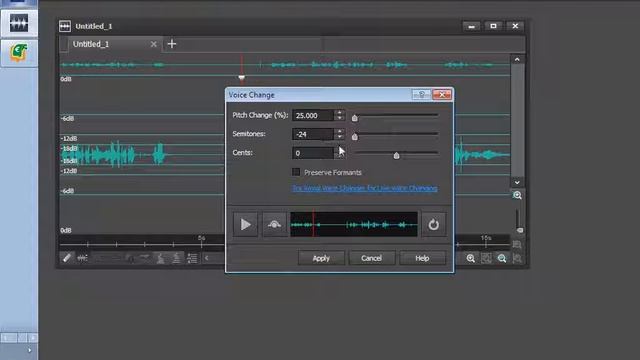Click vertical zoom-in magnifier icon
This screenshot has width=640, height=360.
(x=518, y=196)
